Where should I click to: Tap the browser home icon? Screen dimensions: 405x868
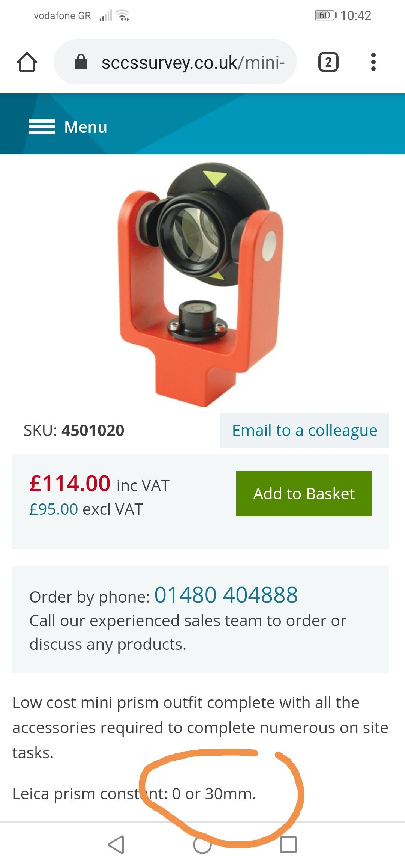27,62
